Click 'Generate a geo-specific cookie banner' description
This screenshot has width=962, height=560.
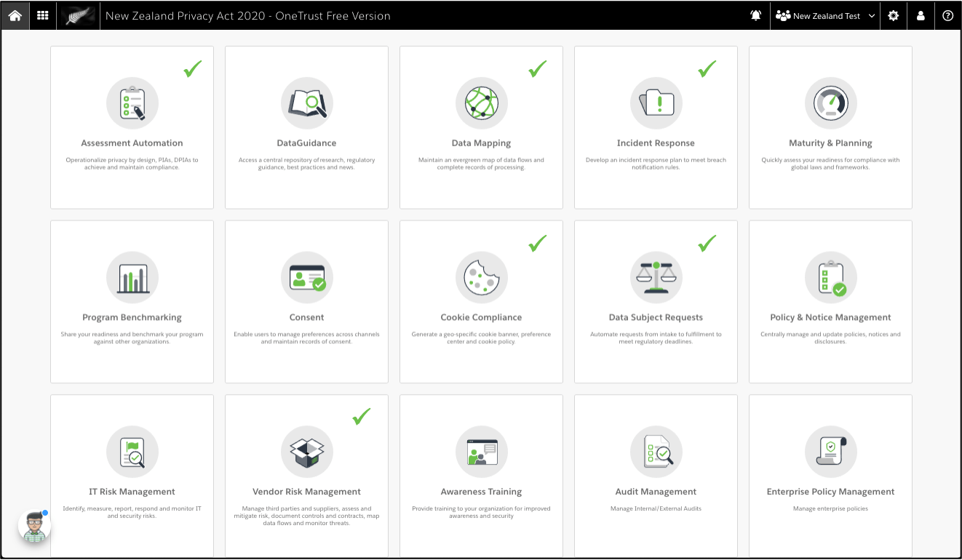point(482,338)
